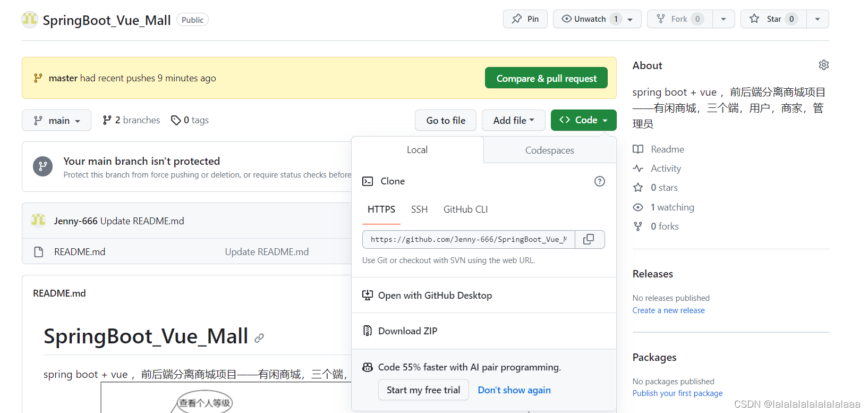Click the terminal icon beside Clone
The image size is (868, 413).
(x=368, y=181)
